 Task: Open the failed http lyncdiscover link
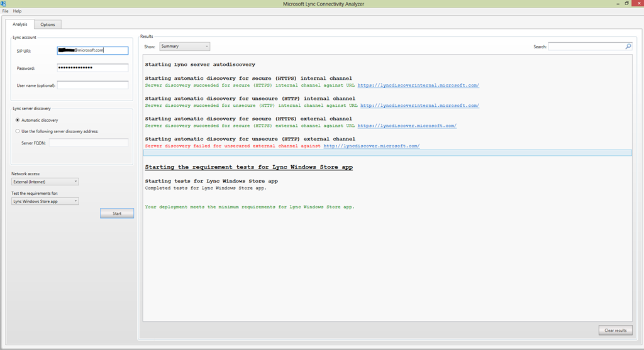[x=371, y=146]
